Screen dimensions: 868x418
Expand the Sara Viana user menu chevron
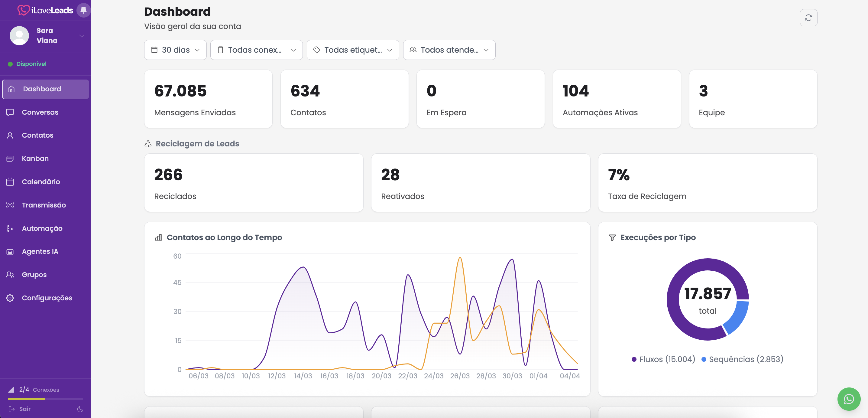tap(82, 36)
